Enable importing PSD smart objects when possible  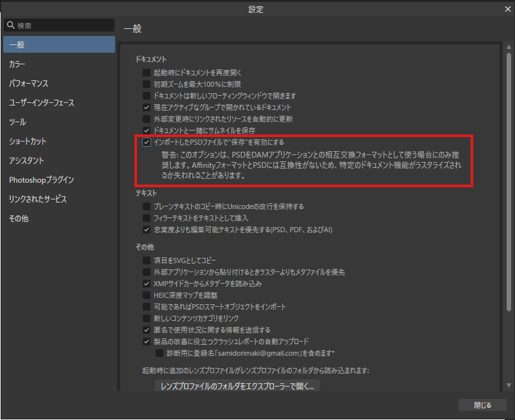(147, 306)
